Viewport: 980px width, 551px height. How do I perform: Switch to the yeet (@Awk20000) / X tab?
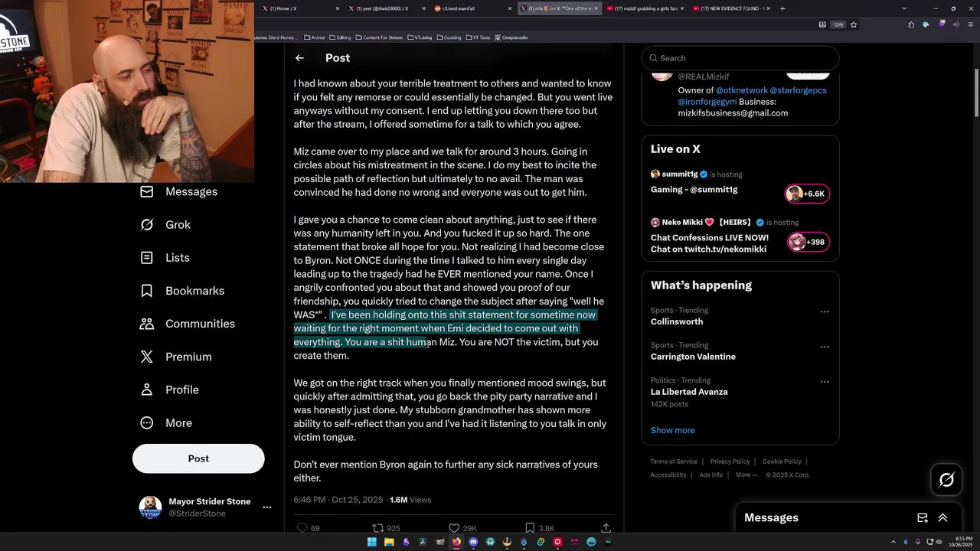(x=385, y=8)
